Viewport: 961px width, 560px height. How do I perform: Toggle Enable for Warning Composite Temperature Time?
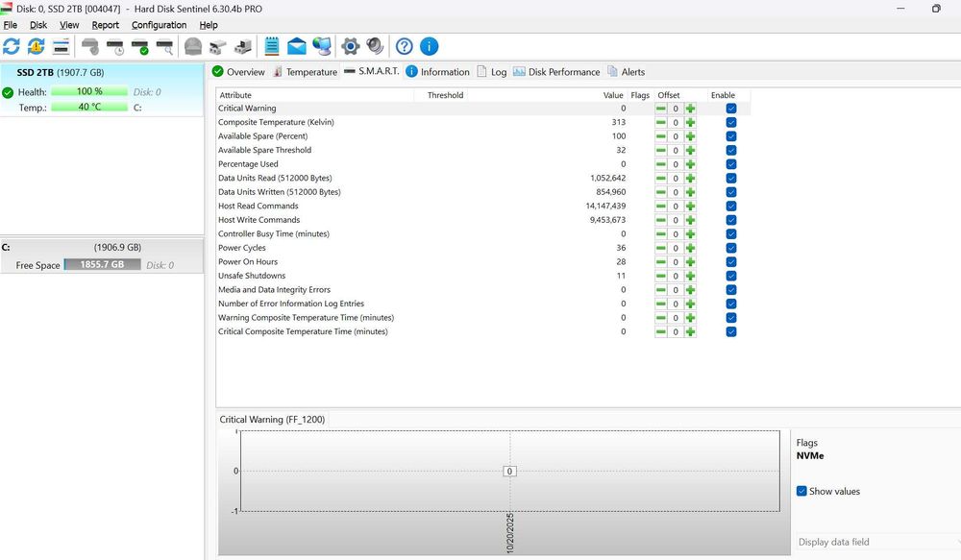[x=731, y=318]
